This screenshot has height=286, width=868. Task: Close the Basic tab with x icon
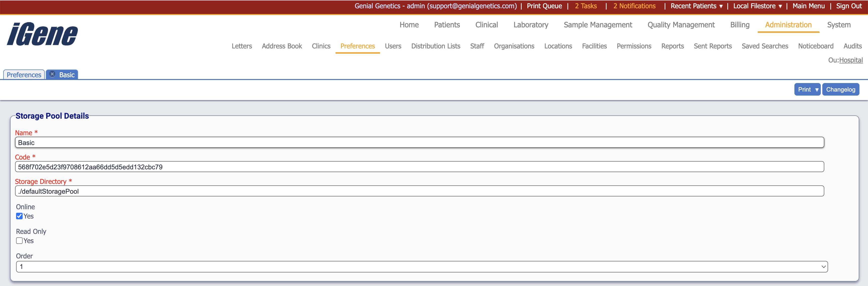coord(52,74)
